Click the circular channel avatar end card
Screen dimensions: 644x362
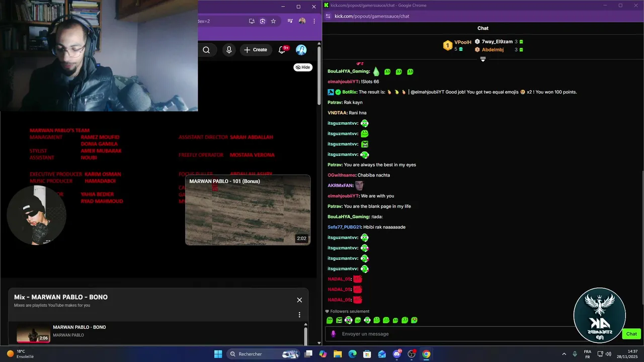pyautogui.click(x=36, y=215)
